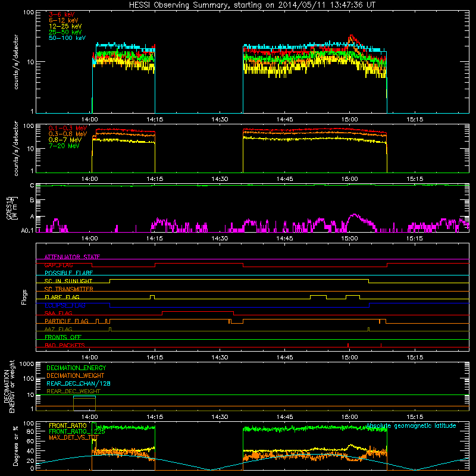Click the HESSI Observing Summary title
The image size is (476, 476).
pyautogui.click(x=252, y=5)
